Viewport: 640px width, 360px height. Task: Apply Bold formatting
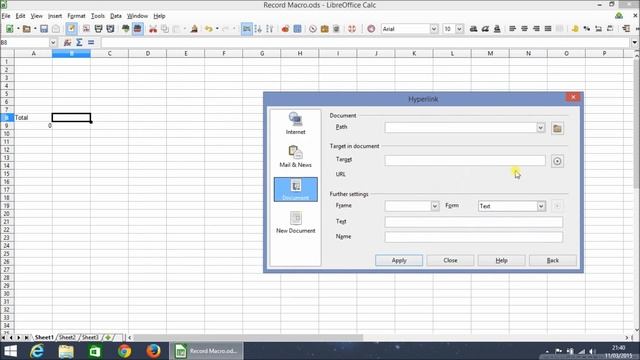(473, 29)
